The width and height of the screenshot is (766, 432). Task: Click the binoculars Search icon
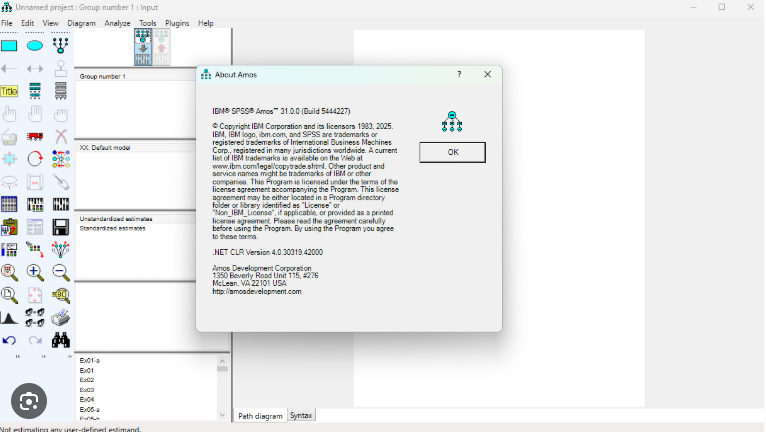[61, 340]
